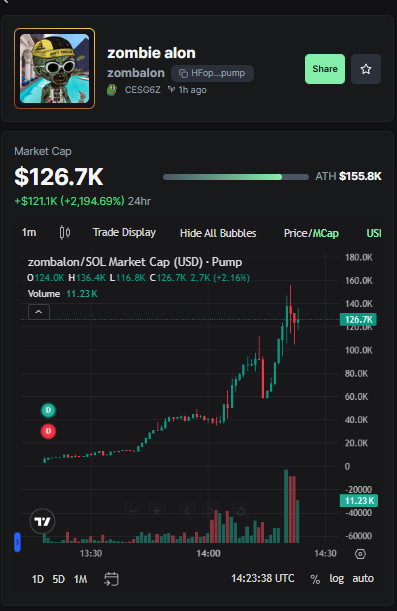Image resolution: width=397 pixels, height=611 pixels.
Task: Click the creator's green frog avatar
Action: click(x=112, y=90)
